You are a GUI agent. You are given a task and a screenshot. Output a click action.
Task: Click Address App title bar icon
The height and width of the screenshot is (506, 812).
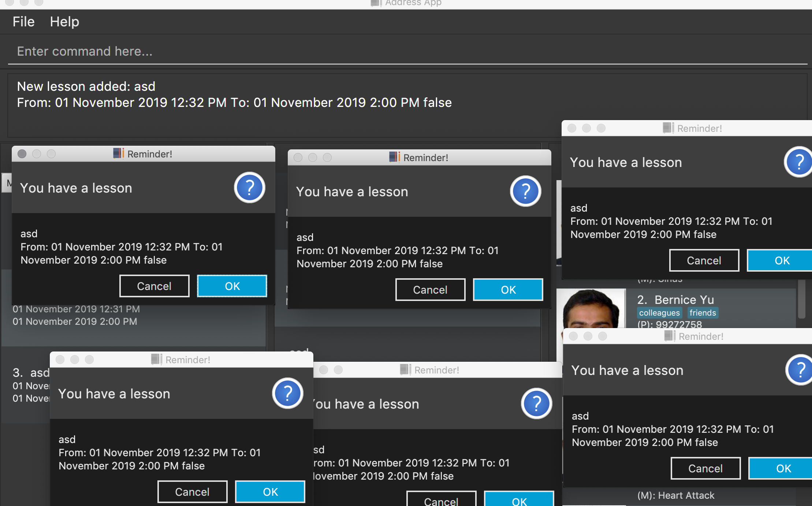(x=376, y=3)
